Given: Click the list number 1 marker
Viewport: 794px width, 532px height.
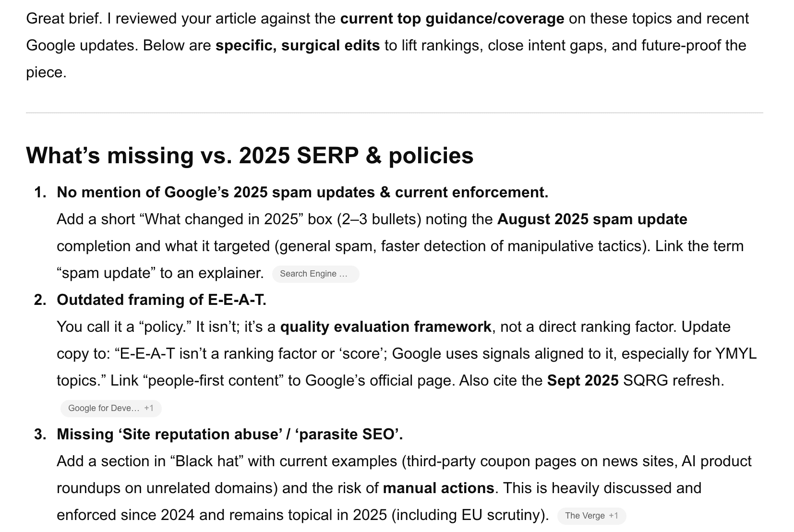Looking at the screenshot, I should (40, 193).
